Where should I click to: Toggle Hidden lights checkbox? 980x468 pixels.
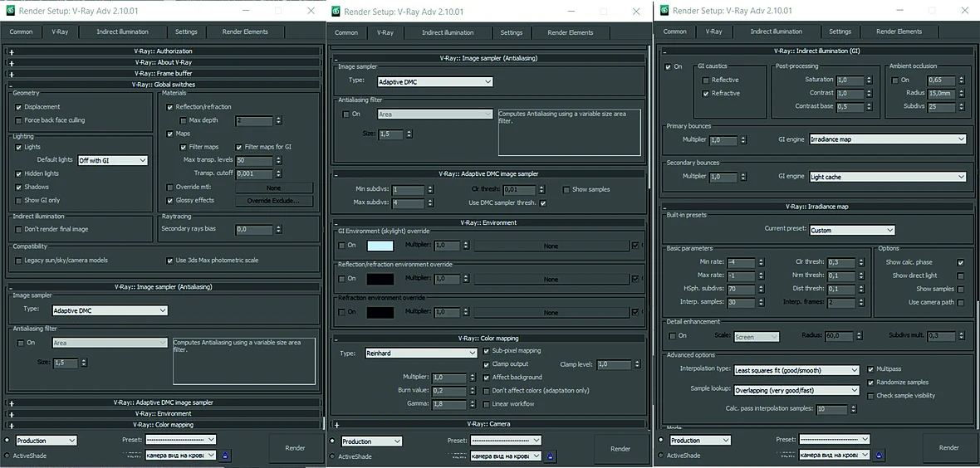pyautogui.click(x=19, y=173)
